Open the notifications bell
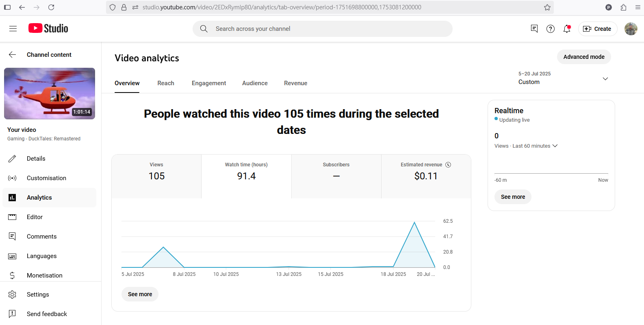The width and height of the screenshot is (644, 325). pos(567,29)
